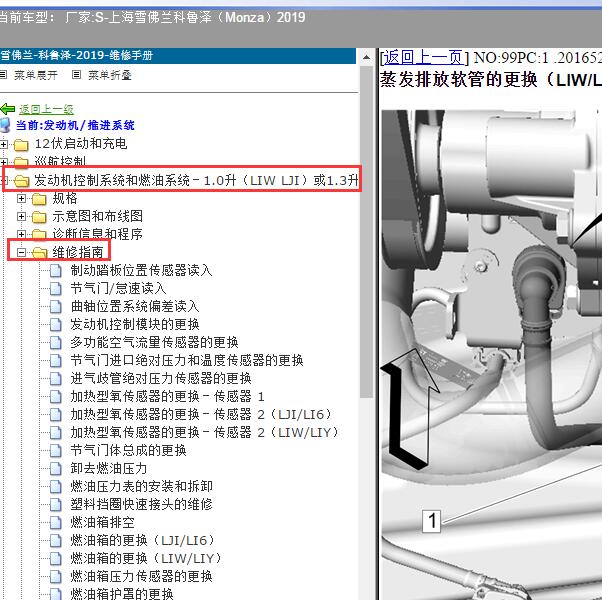Select 发动机控制系统和燃油系统 1.0升 folder entry

coord(196,180)
